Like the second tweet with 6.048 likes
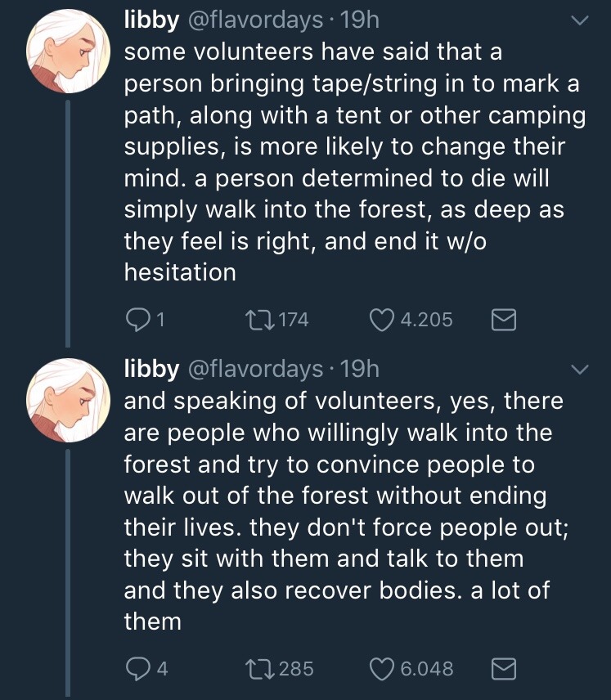The image size is (611, 700). pos(382,669)
